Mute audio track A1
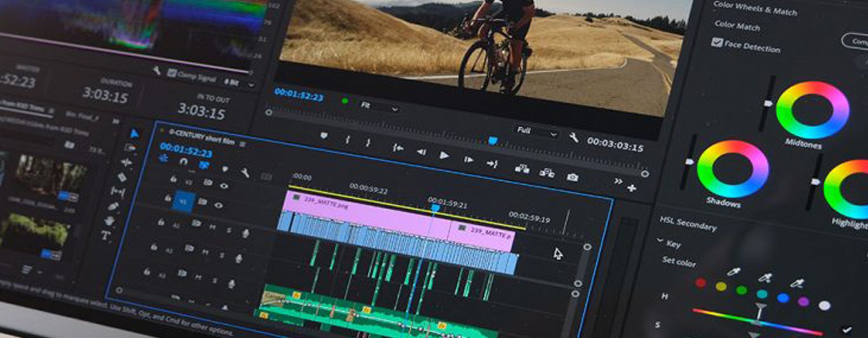 click(x=212, y=227)
